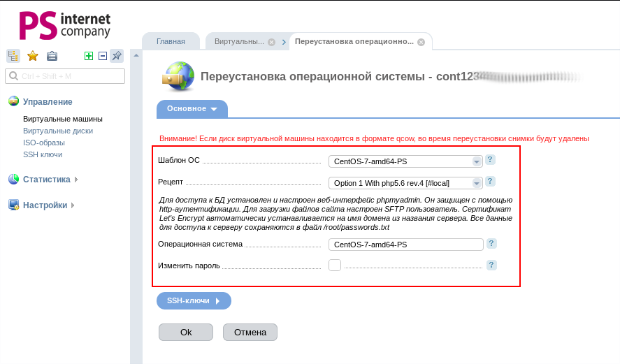
Task: Close the Виртуальны... tab
Action: 271,42
